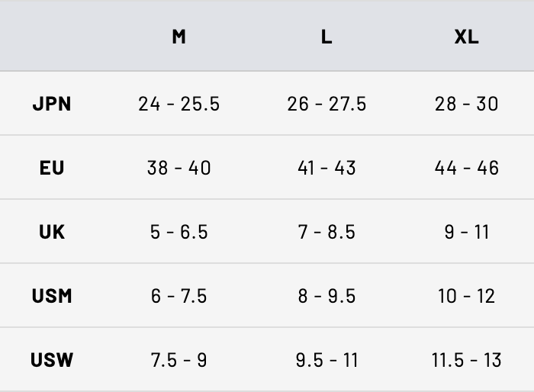Image resolution: width=534 pixels, height=392 pixels.
Task: Click EU large size 41 - 43
Action: click(x=327, y=168)
